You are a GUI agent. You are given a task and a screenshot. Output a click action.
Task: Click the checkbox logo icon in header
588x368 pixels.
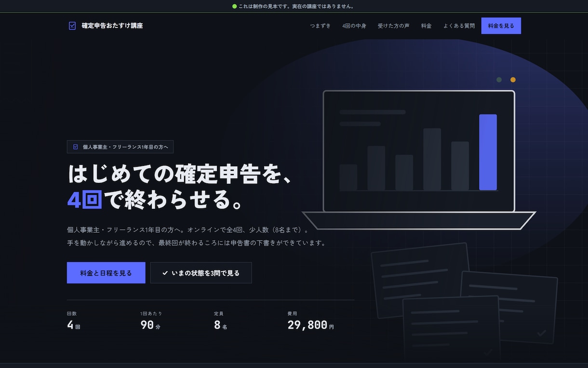click(x=72, y=26)
